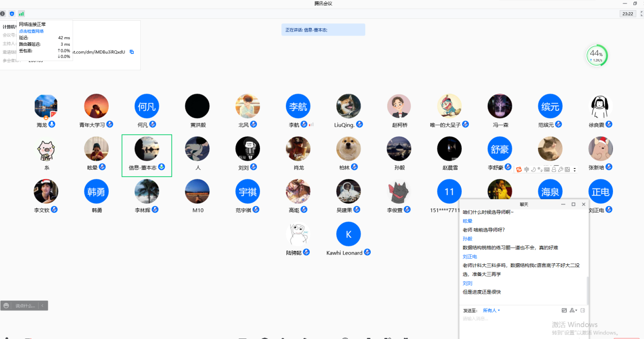This screenshot has width=644, height=339.
Task: Open emoji picker in the floating chat bar
Action: [x=6, y=305]
